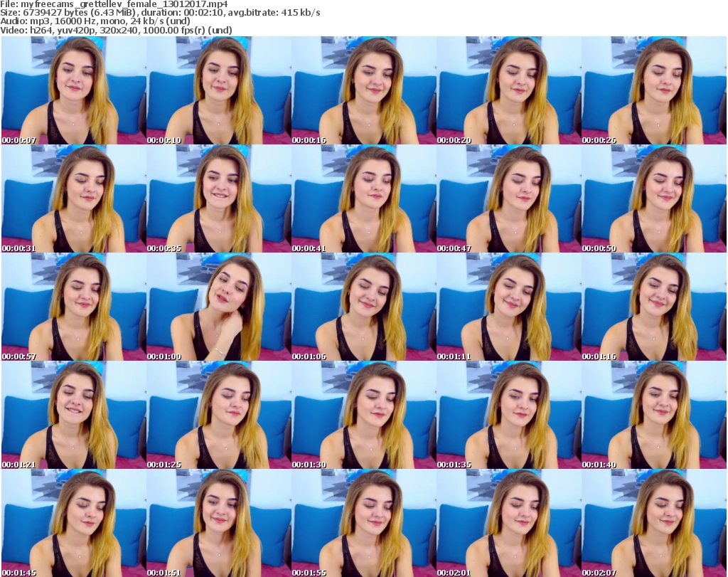Viewport: 728px width, 577px height.
Task: Click the frame stamped 00:00:41
Action: [x=363, y=198]
